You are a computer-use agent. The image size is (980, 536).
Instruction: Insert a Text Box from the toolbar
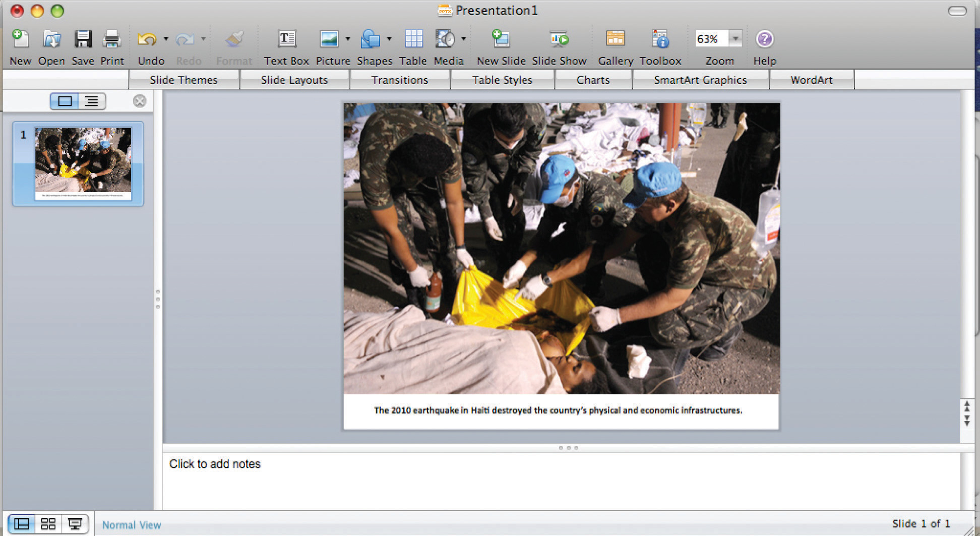point(286,40)
